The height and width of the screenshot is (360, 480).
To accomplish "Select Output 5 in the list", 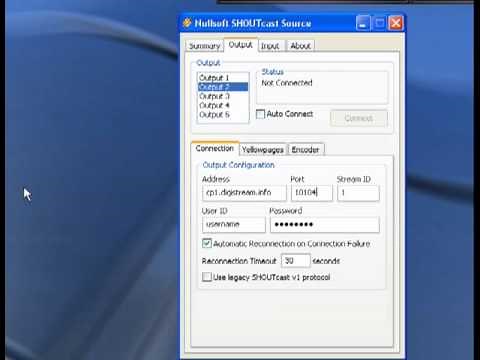I will 223,115.
